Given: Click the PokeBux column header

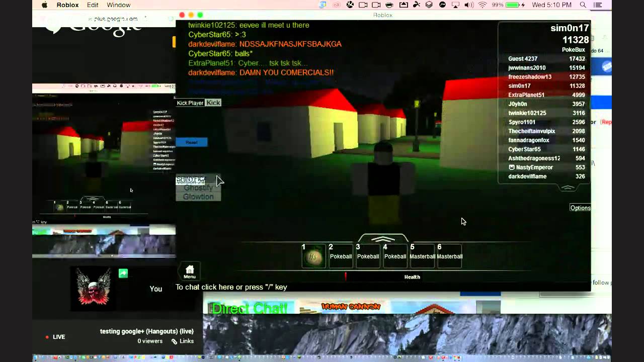Looking at the screenshot, I should 573,50.
